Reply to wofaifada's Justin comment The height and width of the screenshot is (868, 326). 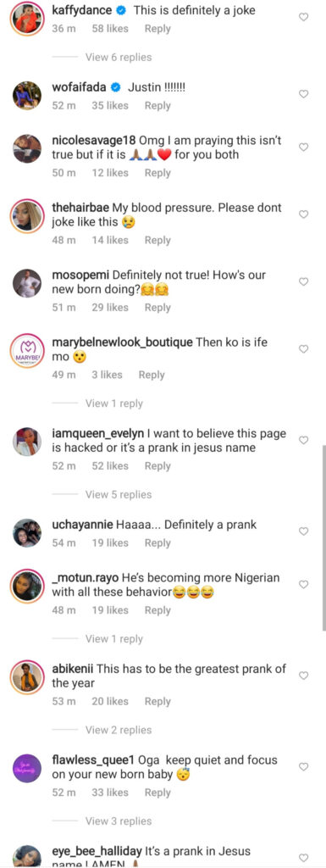(157, 105)
